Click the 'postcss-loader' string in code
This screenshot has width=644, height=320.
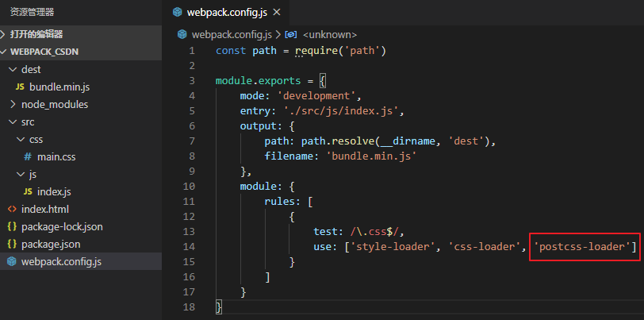582,247
